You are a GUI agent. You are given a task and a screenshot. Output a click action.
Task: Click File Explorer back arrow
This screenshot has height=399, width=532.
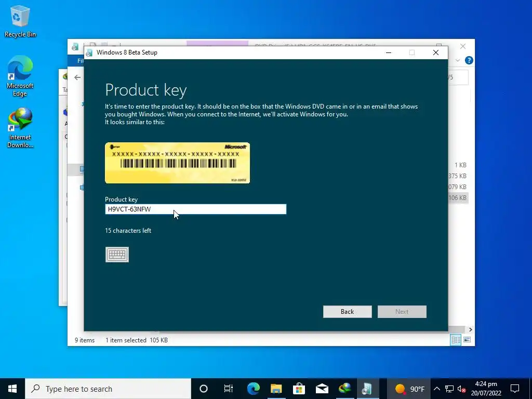pos(77,78)
